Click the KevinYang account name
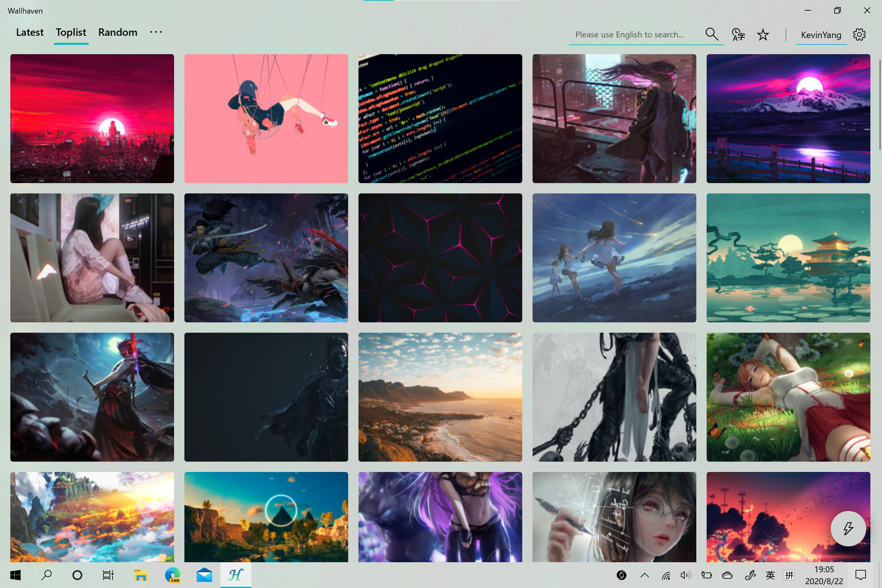882x588 pixels. pos(821,35)
